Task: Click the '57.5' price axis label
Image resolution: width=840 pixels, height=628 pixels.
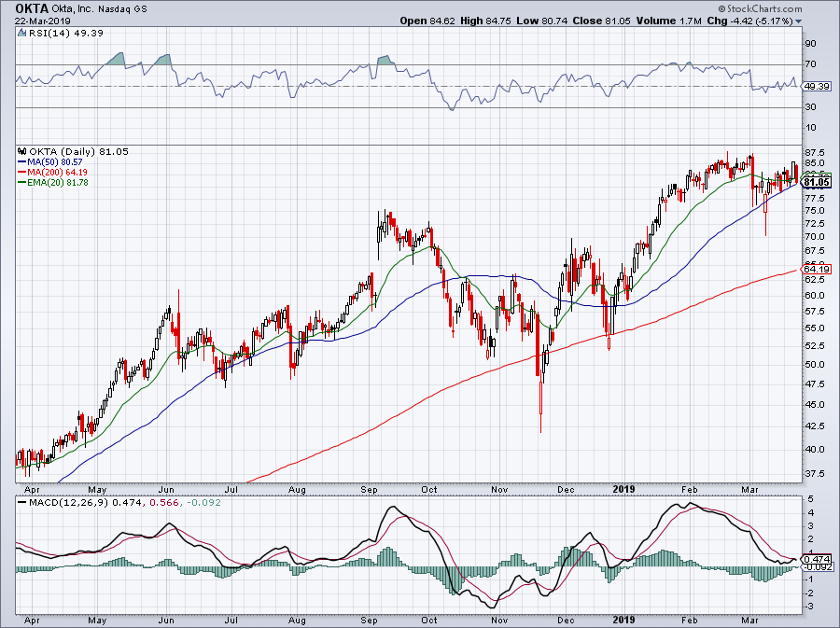Action: pyautogui.click(x=814, y=311)
